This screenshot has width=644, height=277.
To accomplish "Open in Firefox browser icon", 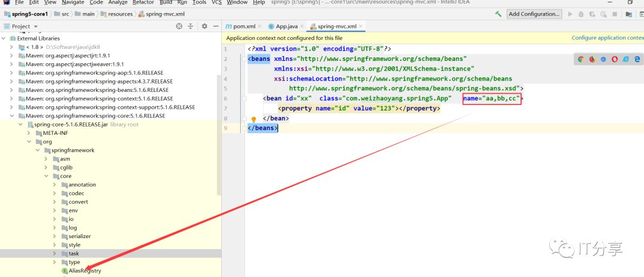I will 592,59.
